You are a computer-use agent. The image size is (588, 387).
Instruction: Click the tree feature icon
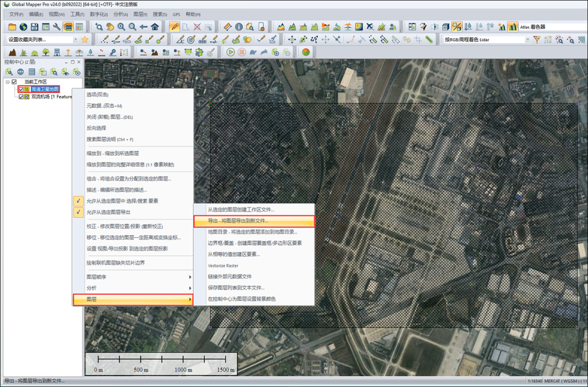coord(46,52)
